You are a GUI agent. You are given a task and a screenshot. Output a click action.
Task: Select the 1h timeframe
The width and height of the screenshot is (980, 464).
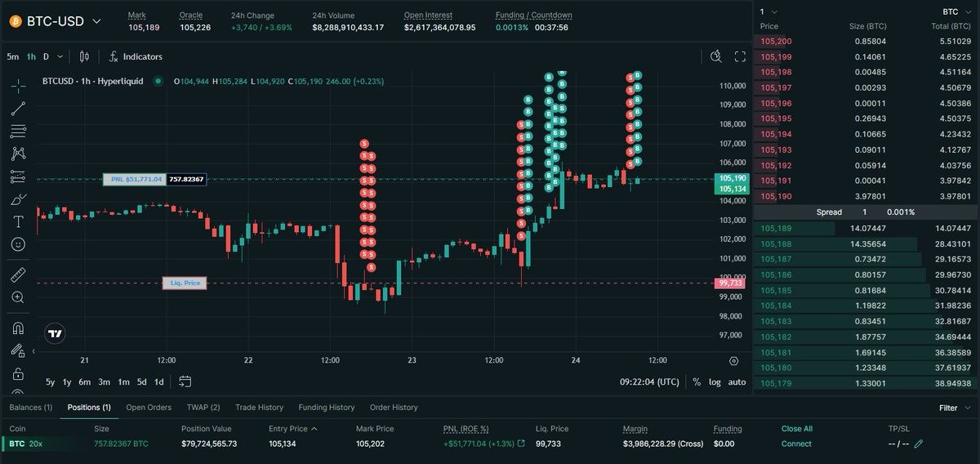point(31,56)
